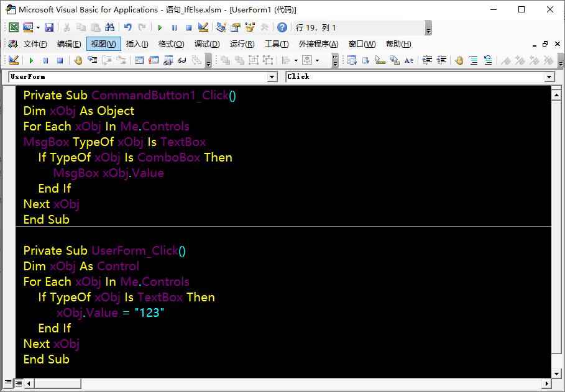Open Find with the binoculars icon
This screenshot has width=565, height=392.
coord(110,27)
